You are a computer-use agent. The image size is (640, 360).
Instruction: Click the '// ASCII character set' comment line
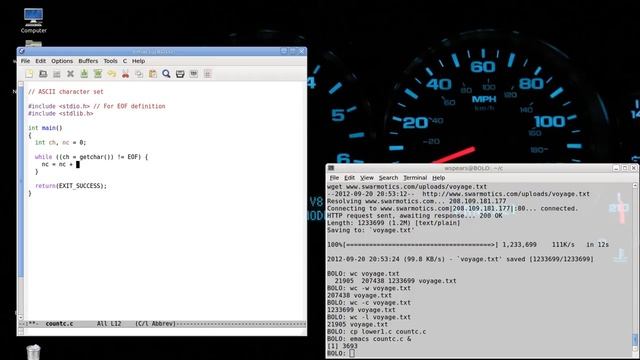point(66,92)
